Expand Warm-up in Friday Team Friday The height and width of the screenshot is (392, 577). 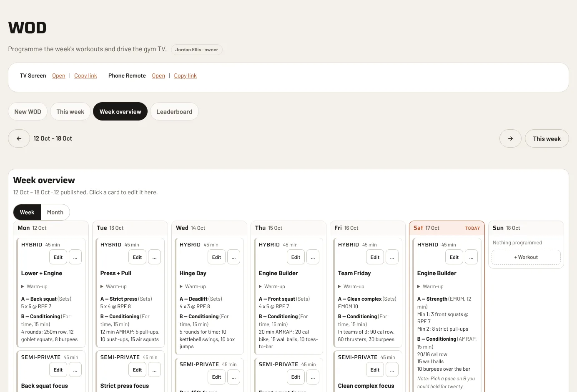point(351,286)
